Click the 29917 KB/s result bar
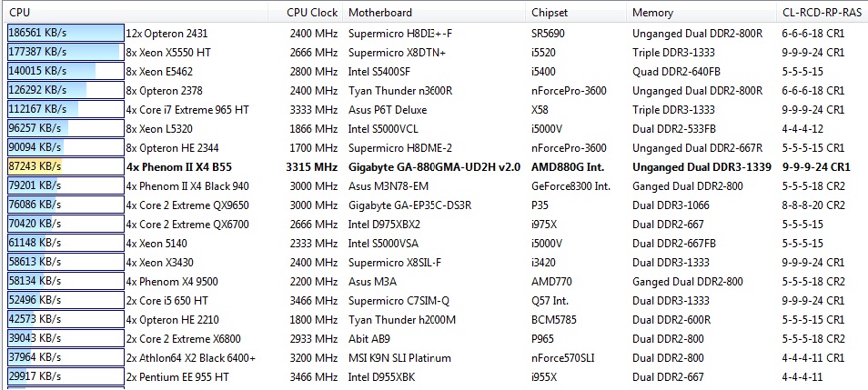 pos(64,376)
